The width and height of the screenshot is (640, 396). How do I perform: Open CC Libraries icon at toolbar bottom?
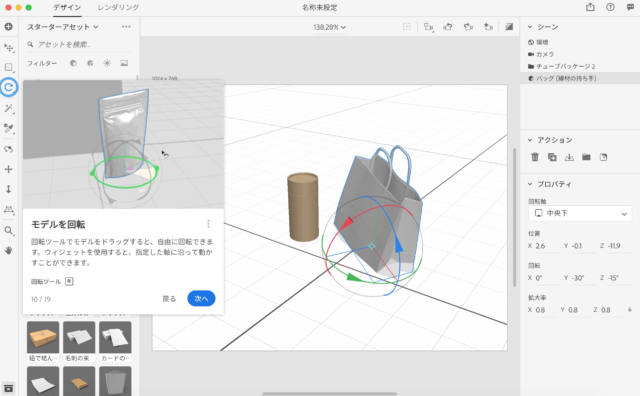[9, 388]
